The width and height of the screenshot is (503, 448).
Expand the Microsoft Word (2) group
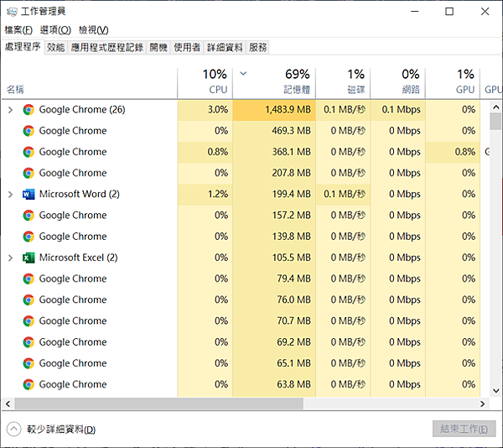tap(10, 195)
